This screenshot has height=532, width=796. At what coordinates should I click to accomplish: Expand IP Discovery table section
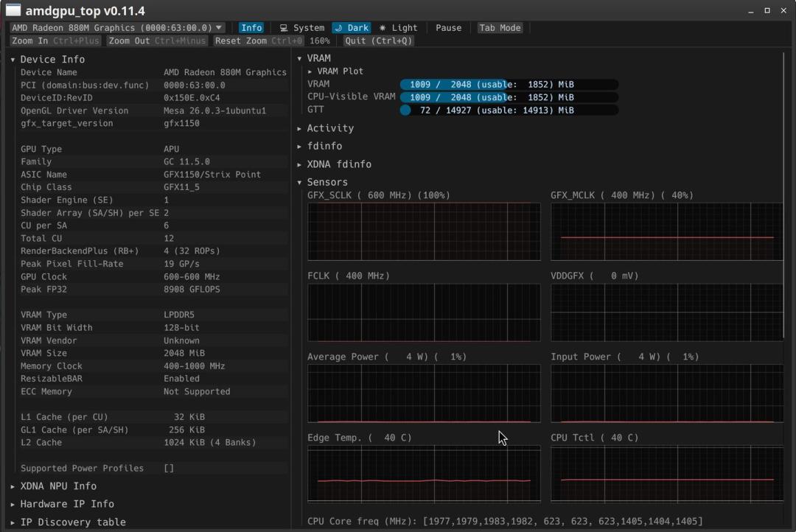(x=69, y=522)
